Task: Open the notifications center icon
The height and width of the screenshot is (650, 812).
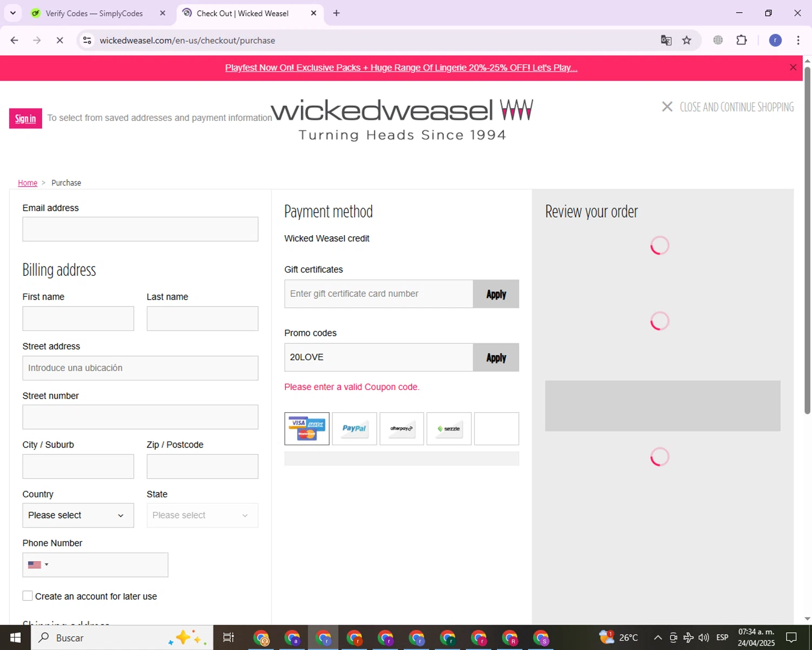Action: (x=791, y=638)
